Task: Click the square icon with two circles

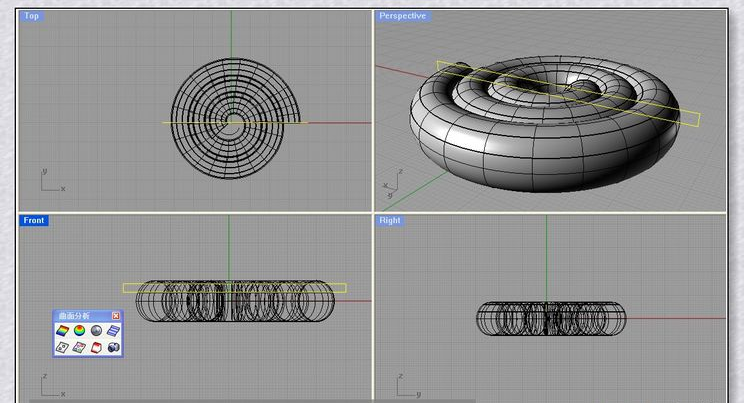Action: coord(62,347)
